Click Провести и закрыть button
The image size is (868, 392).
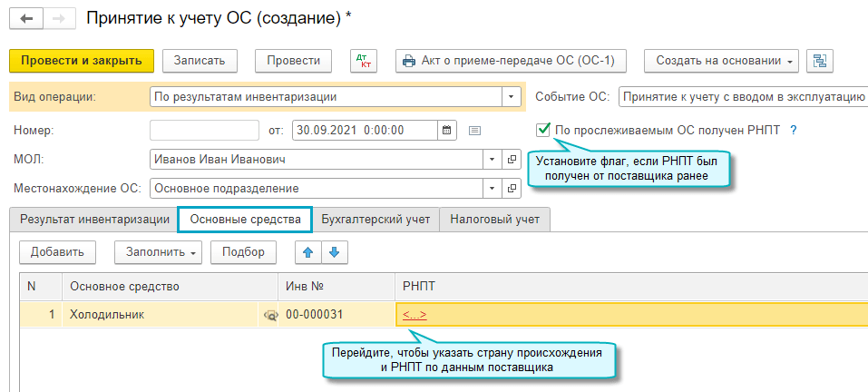point(82,61)
